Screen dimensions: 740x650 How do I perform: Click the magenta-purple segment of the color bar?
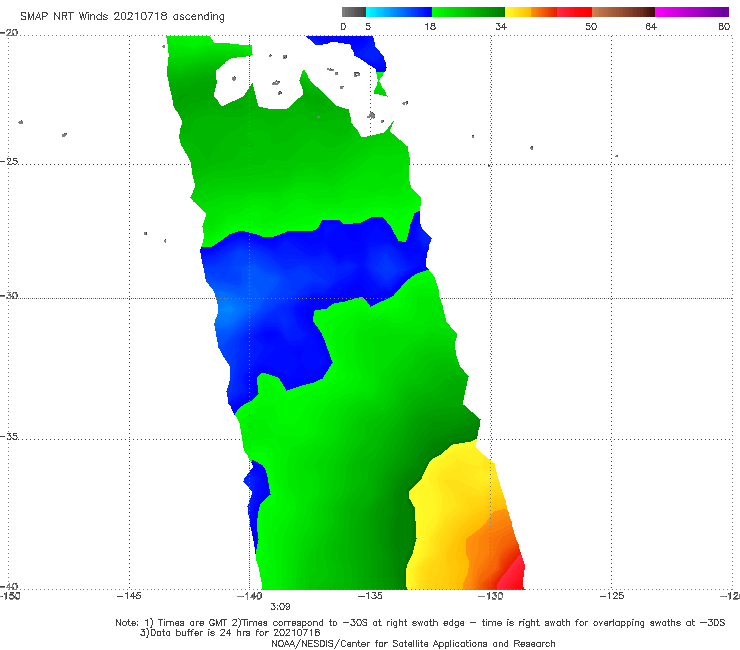coord(692,12)
